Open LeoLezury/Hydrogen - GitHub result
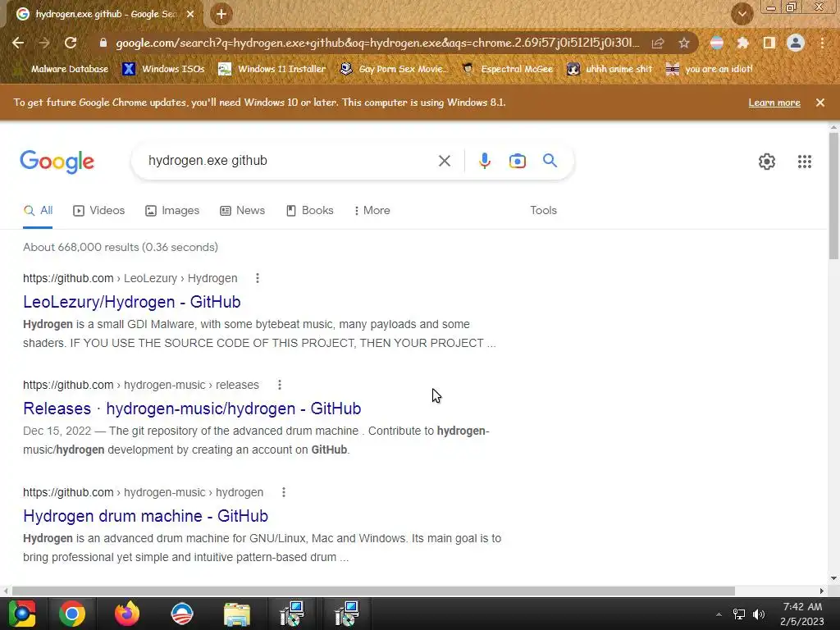 pyautogui.click(x=132, y=302)
